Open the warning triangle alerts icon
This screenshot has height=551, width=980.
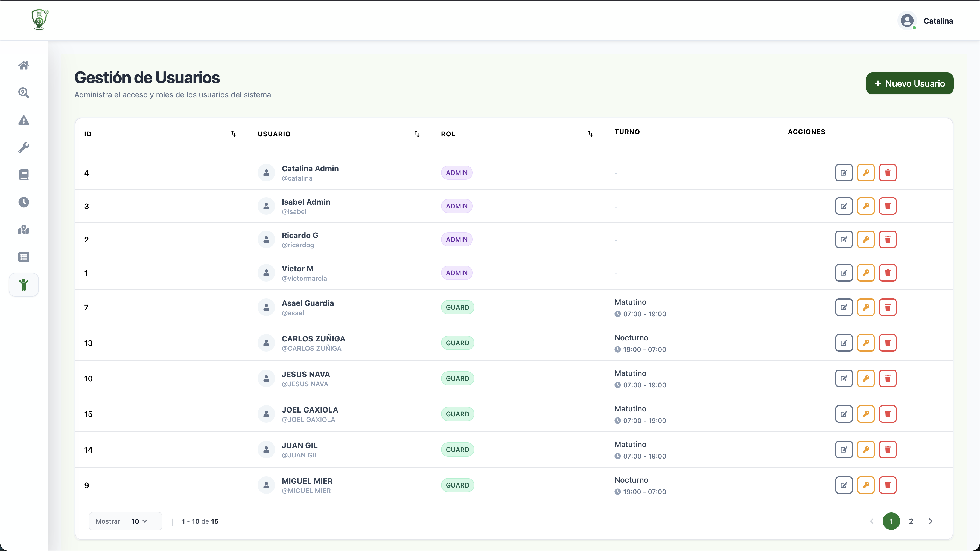[x=24, y=120]
